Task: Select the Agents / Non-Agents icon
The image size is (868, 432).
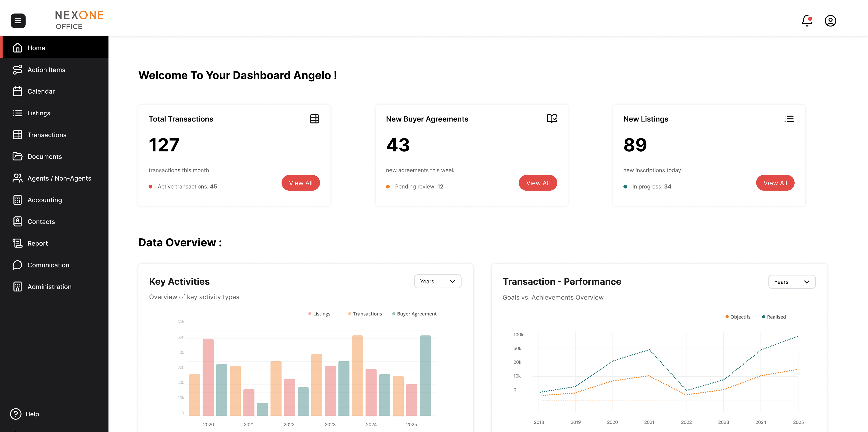Action: coord(18,178)
